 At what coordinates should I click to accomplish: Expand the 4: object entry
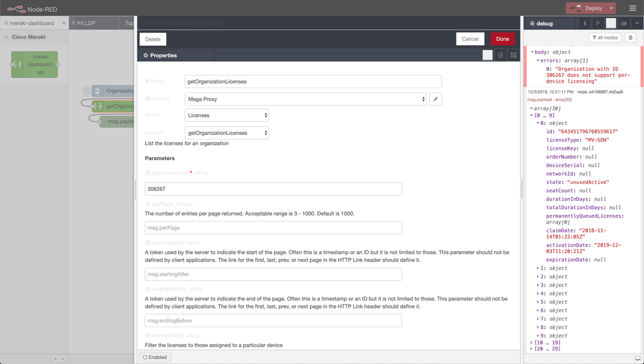[x=538, y=294]
